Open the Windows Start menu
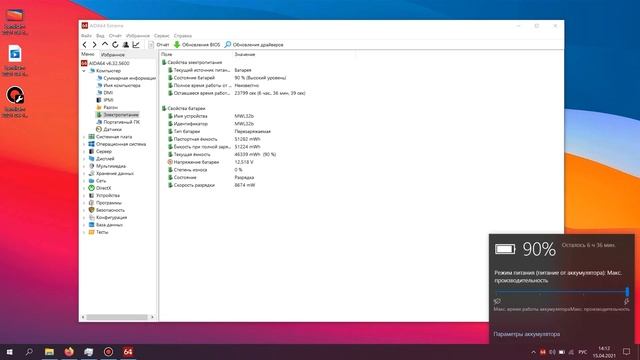The height and width of the screenshot is (360, 640). click(x=9, y=352)
